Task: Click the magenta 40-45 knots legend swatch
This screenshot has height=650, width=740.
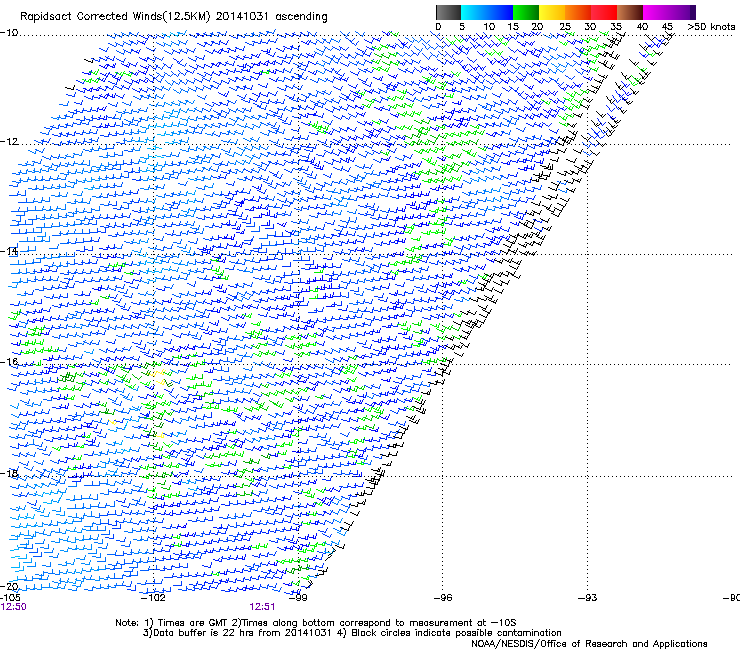Action: 656,12
